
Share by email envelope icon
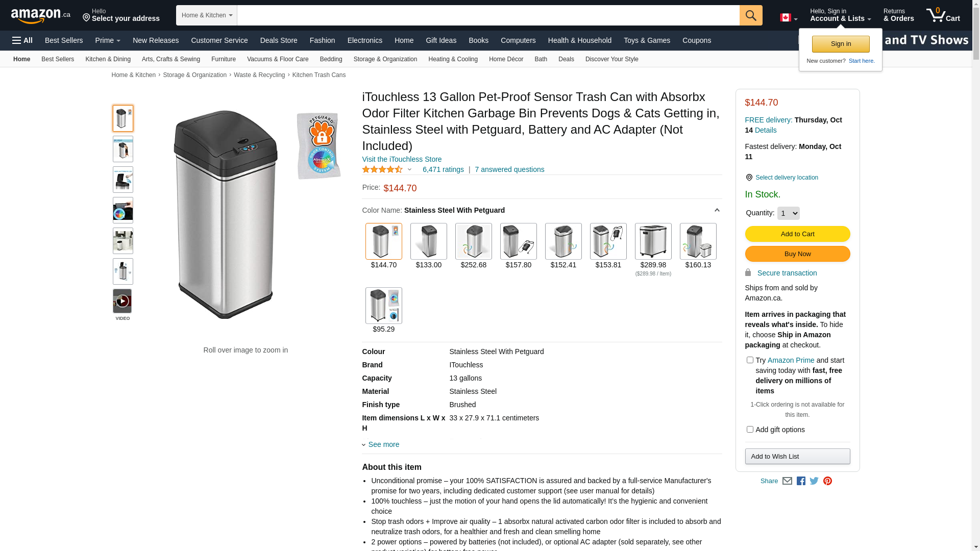[x=787, y=481]
